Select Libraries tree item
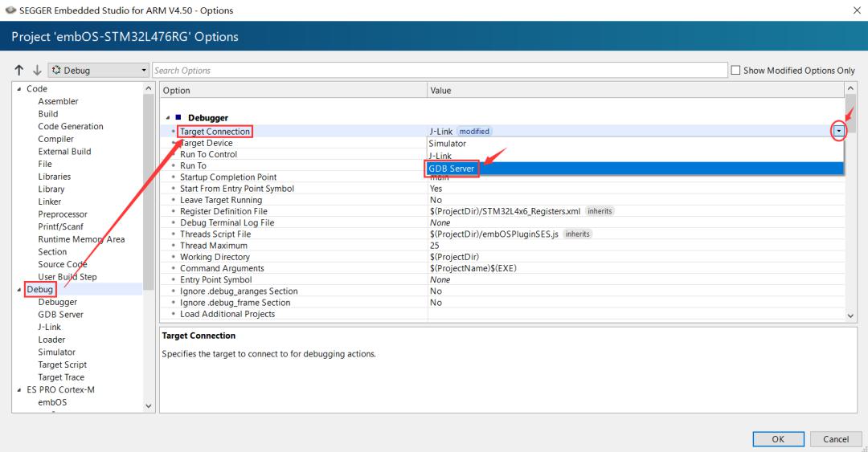The height and width of the screenshot is (452, 868). pyautogui.click(x=55, y=177)
